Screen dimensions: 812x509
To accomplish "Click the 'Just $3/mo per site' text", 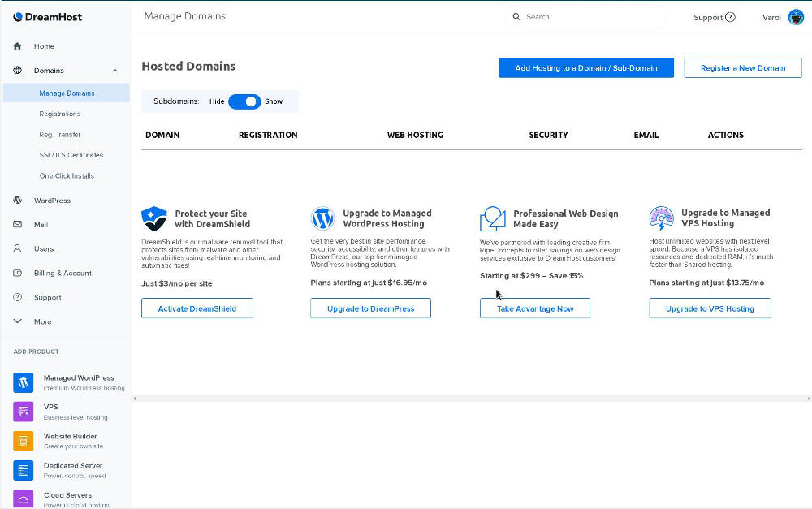I will point(176,283).
